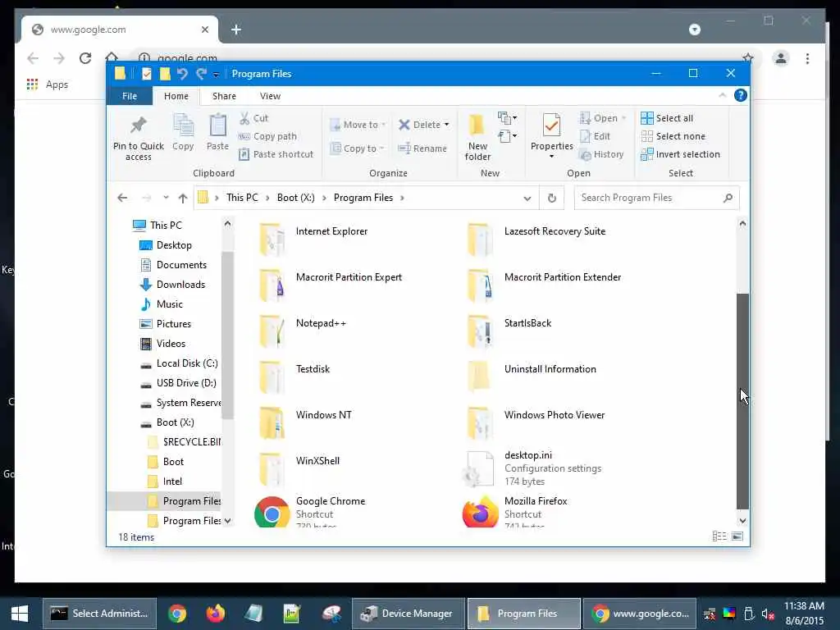Create a New folder from ribbon
The height and width of the screenshot is (630, 840).
click(477, 137)
